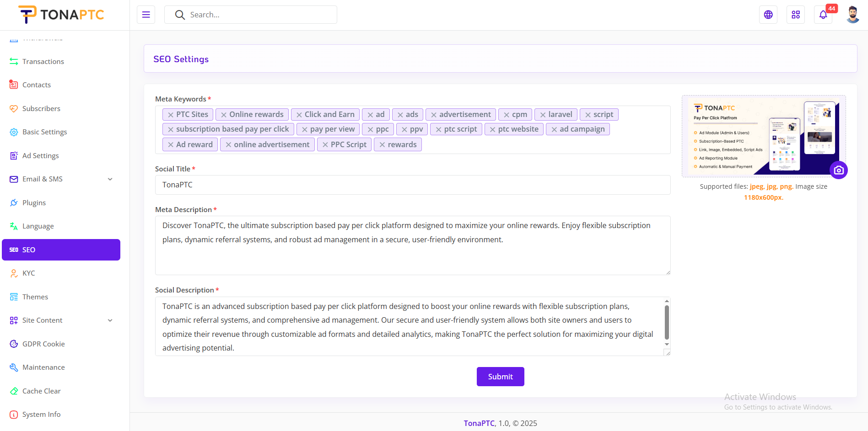Image resolution: width=868 pixels, height=431 pixels.
Task: Remove the 'Online rewards' keyword tag
Action: (224, 115)
